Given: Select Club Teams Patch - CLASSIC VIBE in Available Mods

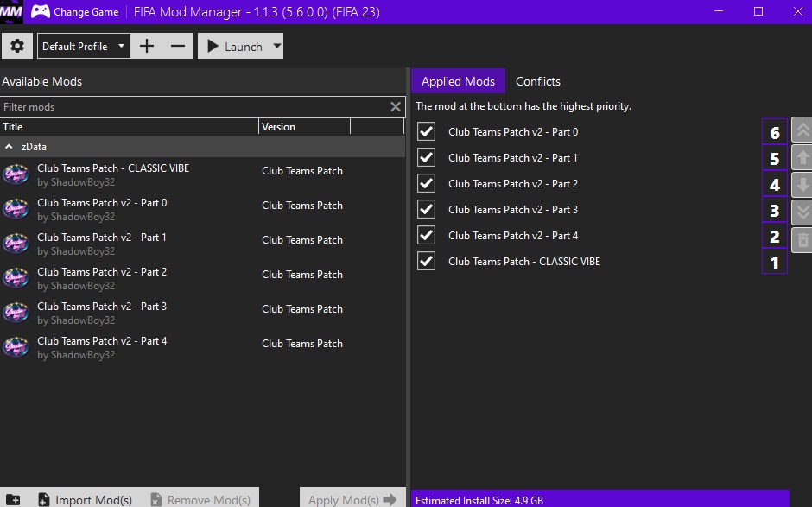Looking at the screenshot, I should point(202,174).
